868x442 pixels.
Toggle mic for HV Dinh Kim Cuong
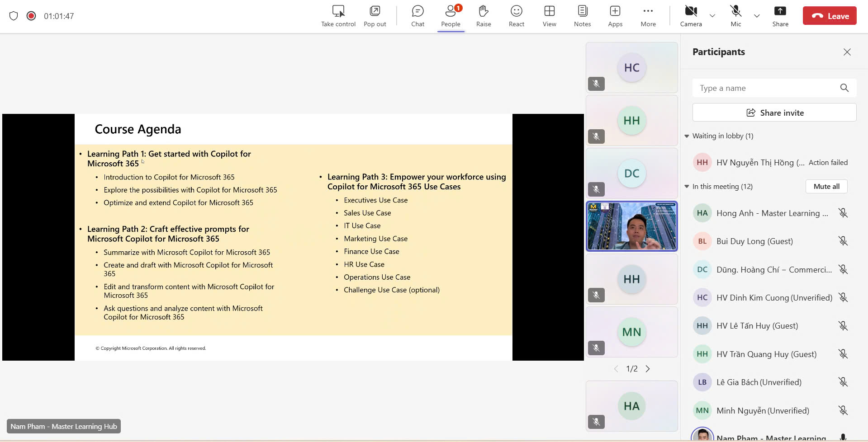point(843,297)
